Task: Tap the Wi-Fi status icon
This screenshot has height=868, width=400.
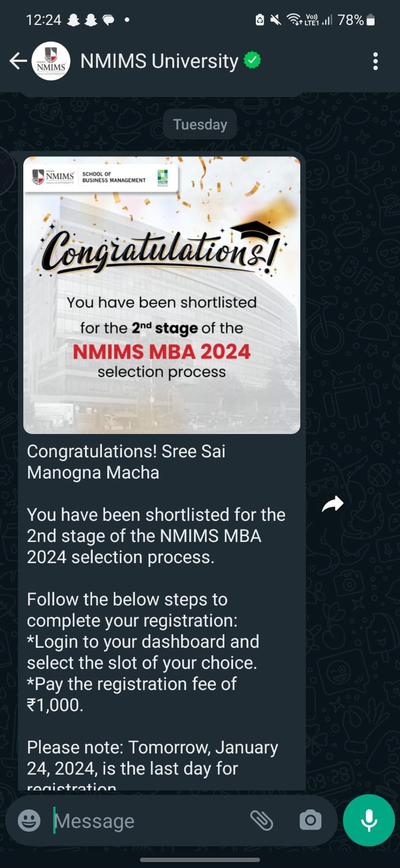Action: 293,20
